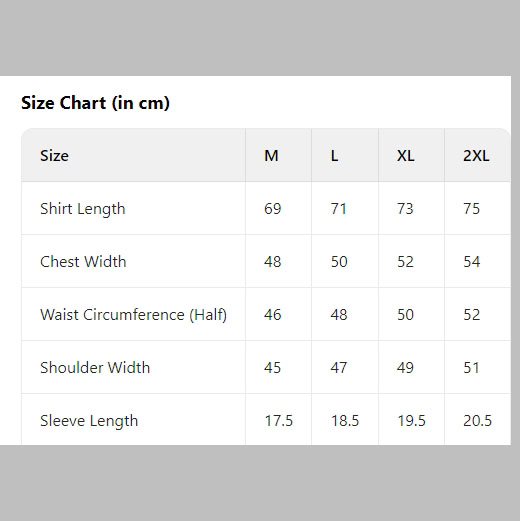Screen dimensions: 520x521
Task: Select the XL size column header
Action: 411,155
